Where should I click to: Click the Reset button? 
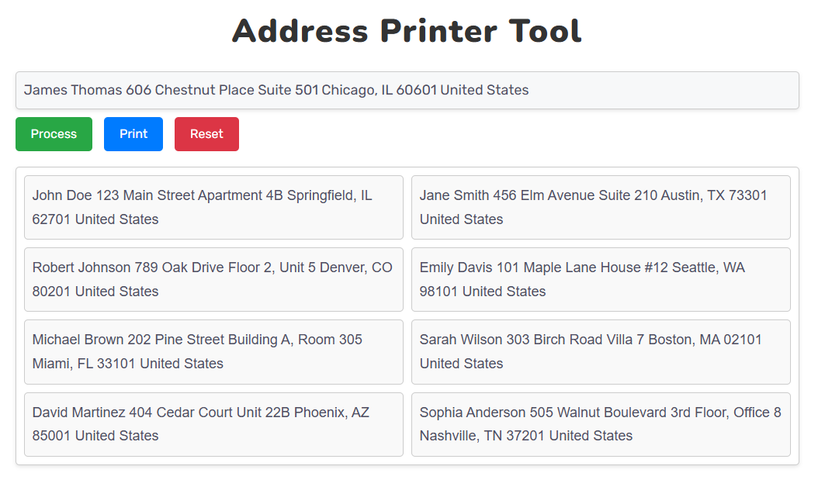(206, 133)
